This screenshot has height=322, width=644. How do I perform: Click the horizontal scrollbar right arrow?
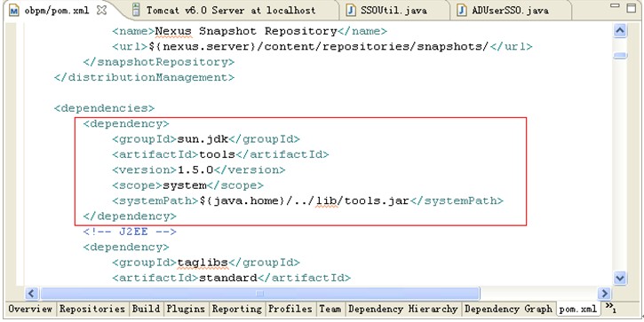(604, 294)
